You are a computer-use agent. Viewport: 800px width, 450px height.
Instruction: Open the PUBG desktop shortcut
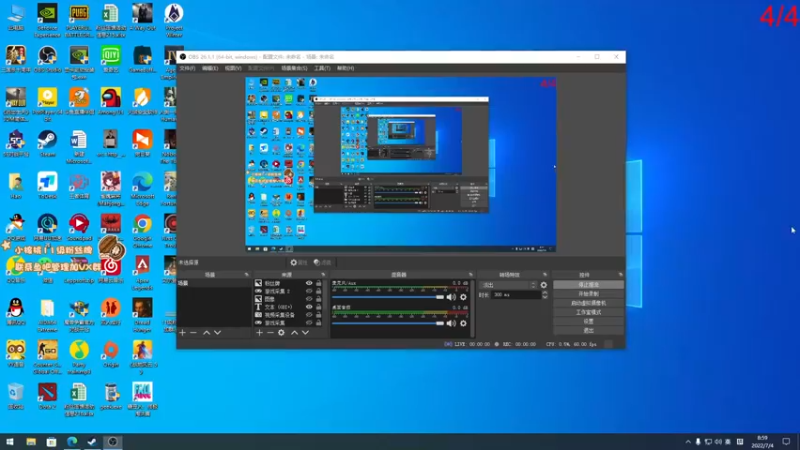79,21
